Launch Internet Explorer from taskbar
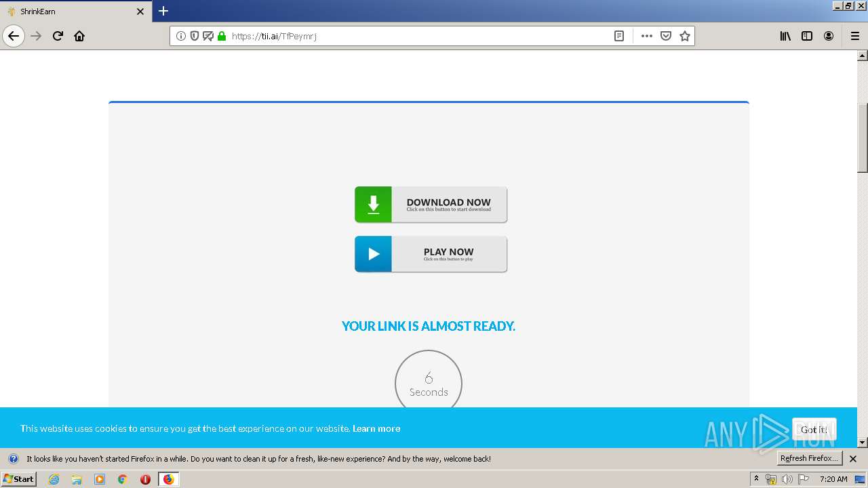The image size is (868, 488). (54, 479)
